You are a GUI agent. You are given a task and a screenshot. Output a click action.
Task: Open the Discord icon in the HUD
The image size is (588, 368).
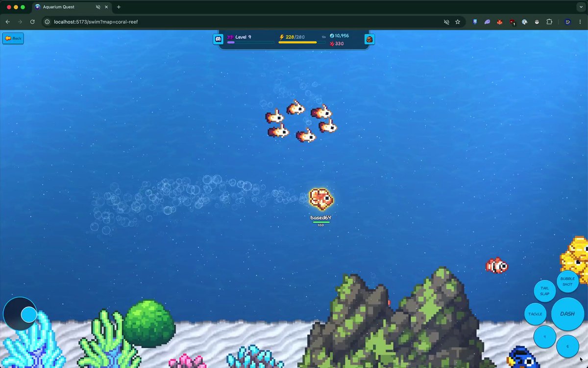[218, 39]
